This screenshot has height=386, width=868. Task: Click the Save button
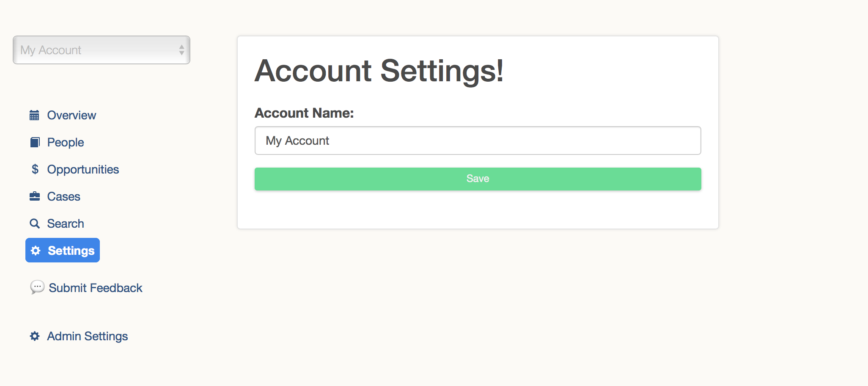[x=477, y=178]
